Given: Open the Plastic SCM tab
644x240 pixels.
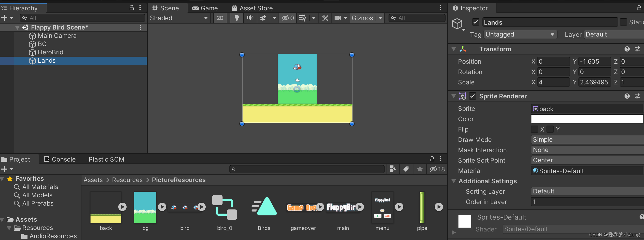Looking at the screenshot, I should coord(106,159).
